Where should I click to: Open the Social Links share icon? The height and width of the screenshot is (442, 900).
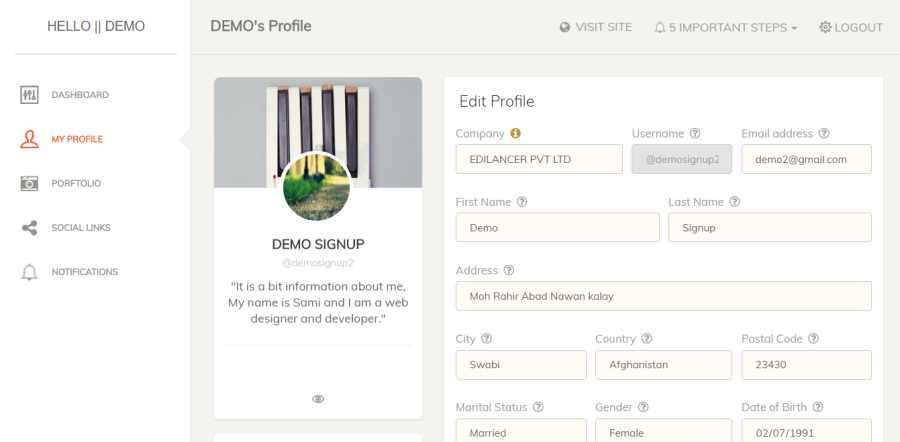(x=29, y=227)
